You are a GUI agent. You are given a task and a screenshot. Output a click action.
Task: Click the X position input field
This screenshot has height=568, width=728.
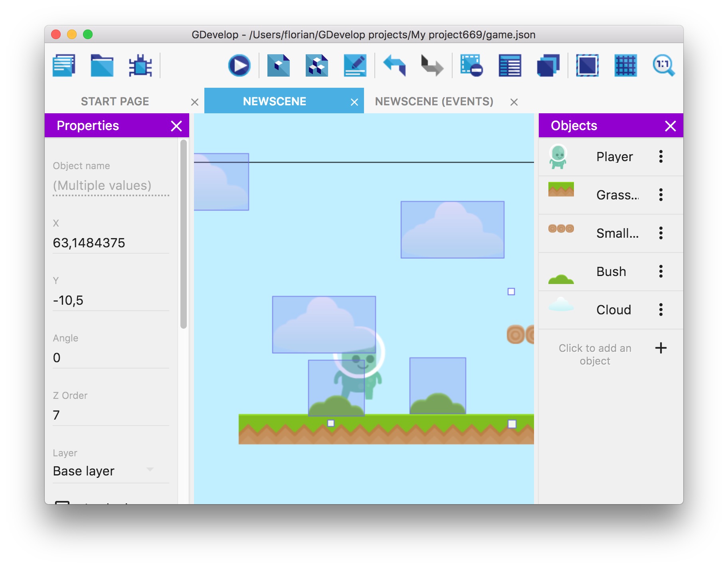click(111, 243)
